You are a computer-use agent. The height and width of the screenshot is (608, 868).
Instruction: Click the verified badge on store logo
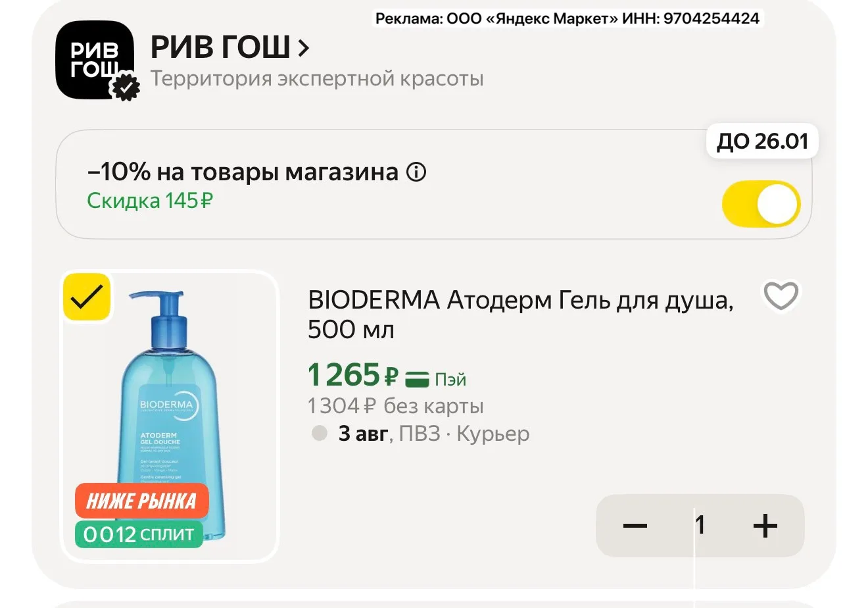pos(125,87)
